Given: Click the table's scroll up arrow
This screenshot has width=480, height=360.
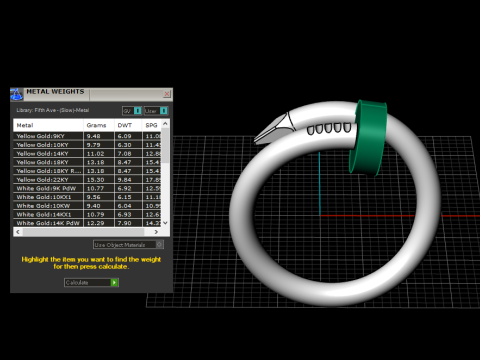Looking at the screenshot, I should 165,124.
